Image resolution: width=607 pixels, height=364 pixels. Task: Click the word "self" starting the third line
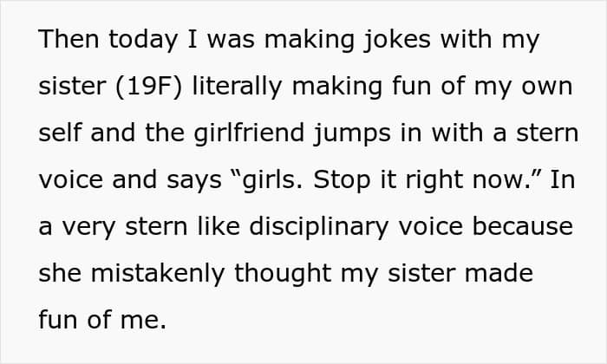pos(60,133)
